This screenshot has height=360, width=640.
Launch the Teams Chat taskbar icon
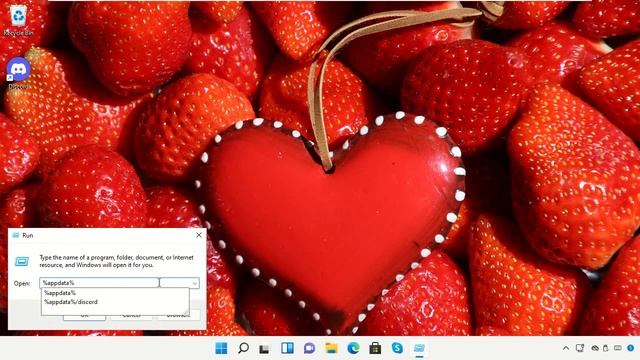click(309, 348)
